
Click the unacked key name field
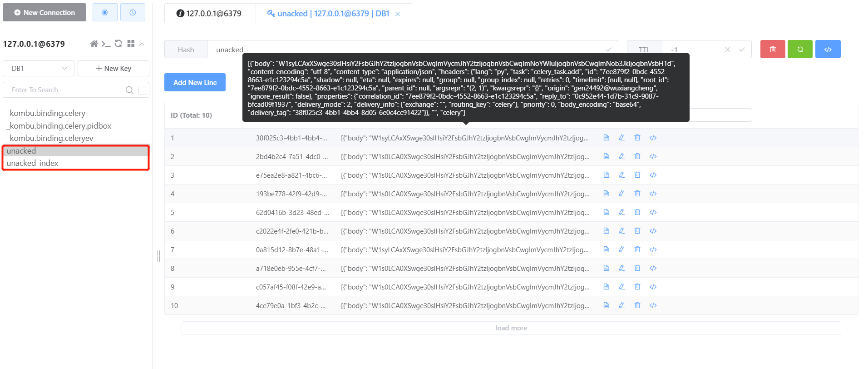click(412, 49)
